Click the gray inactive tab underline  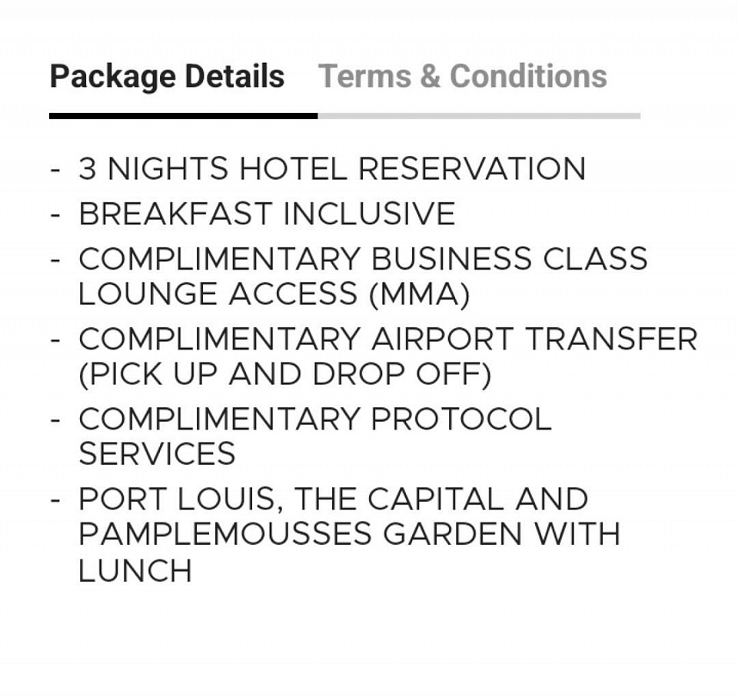click(479, 116)
